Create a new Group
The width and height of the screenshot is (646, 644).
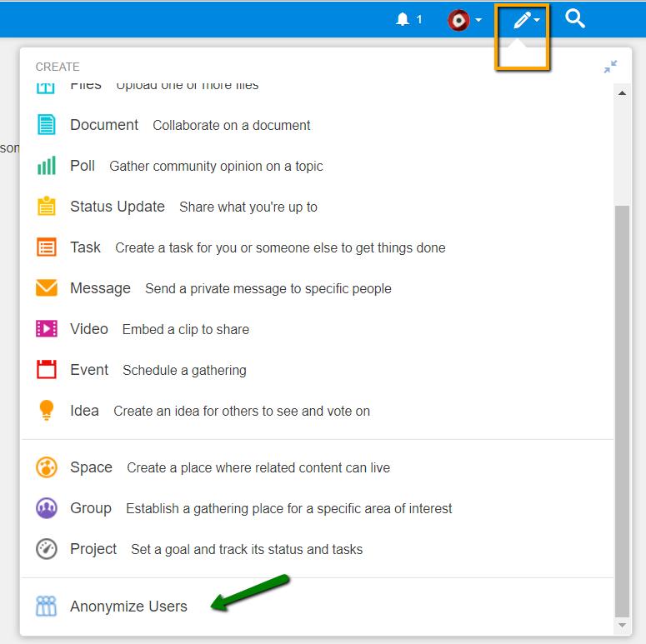click(x=91, y=508)
